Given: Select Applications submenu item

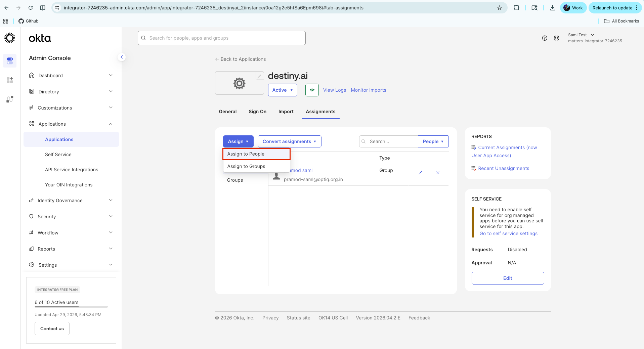Looking at the screenshot, I should [x=71, y=139].
